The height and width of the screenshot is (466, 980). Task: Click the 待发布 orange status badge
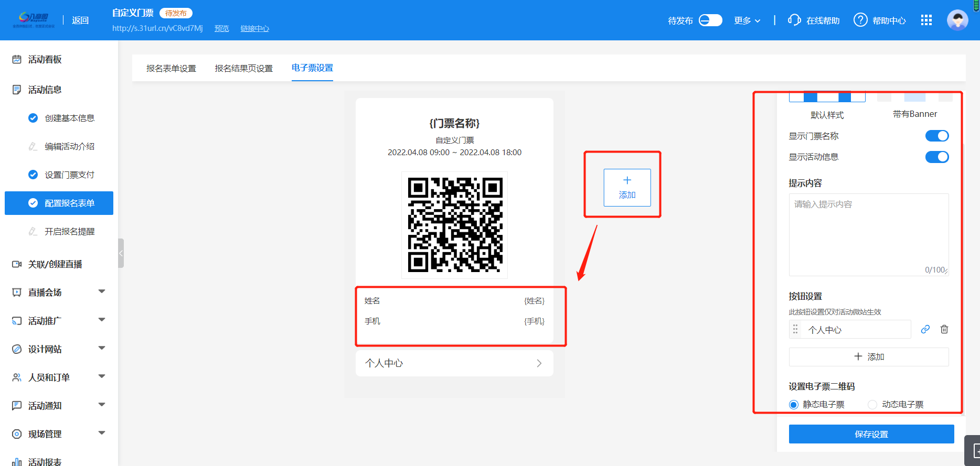pyautogui.click(x=176, y=13)
